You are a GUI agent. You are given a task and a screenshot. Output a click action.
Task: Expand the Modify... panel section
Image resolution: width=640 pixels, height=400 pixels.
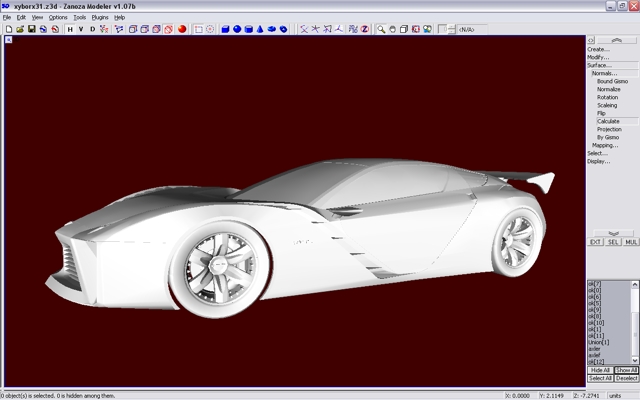pos(598,57)
